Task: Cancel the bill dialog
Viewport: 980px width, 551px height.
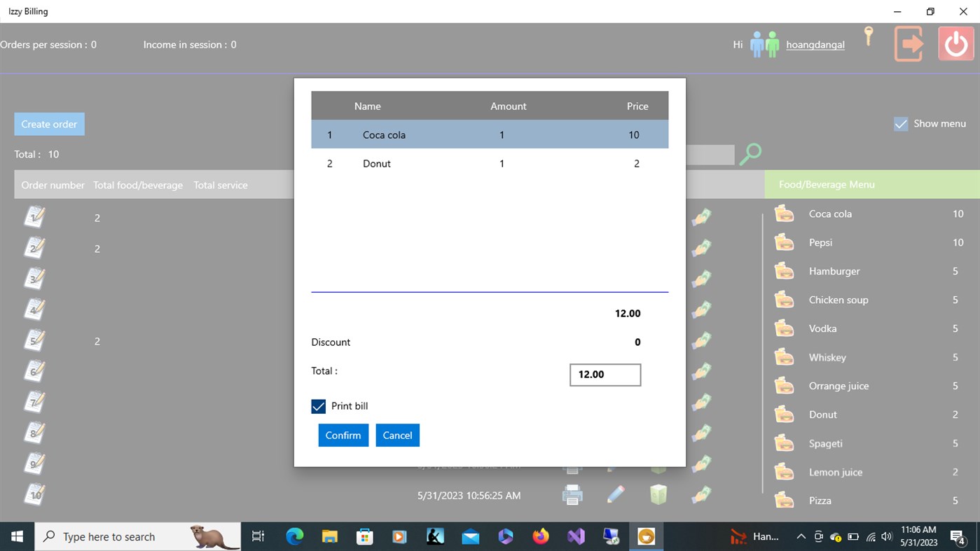Action: click(397, 435)
